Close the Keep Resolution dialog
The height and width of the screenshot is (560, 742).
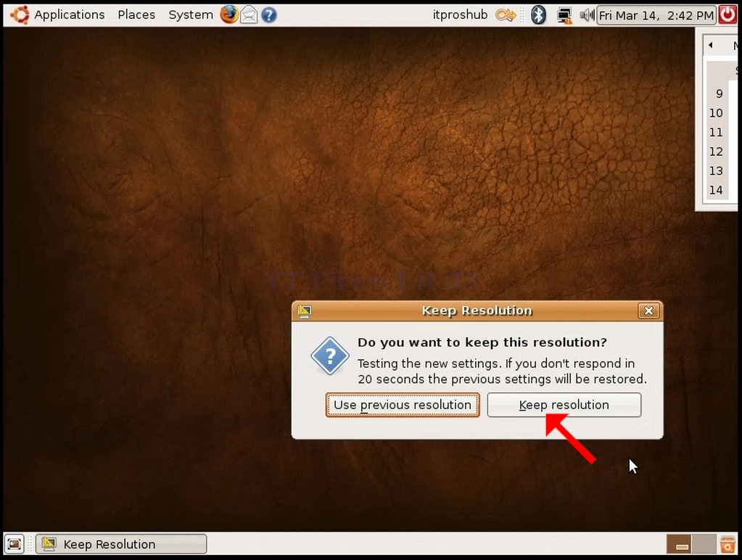click(x=648, y=310)
